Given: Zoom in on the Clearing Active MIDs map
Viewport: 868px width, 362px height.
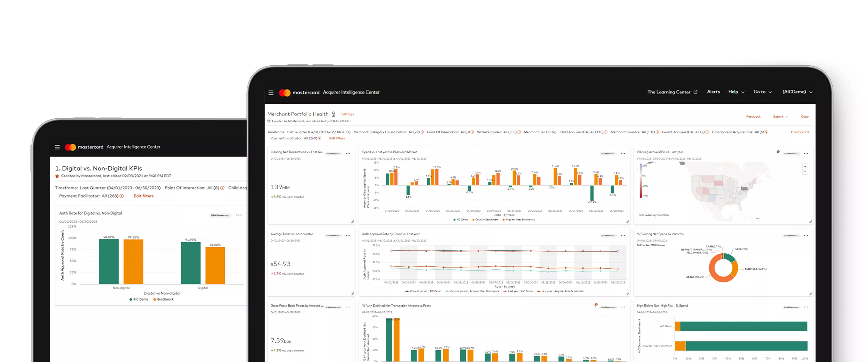Looking at the screenshot, I should (805, 167).
